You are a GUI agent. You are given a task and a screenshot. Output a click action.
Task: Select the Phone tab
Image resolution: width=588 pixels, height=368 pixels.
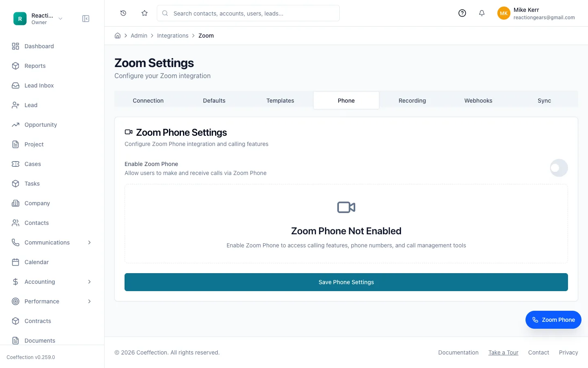pos(346,101)
